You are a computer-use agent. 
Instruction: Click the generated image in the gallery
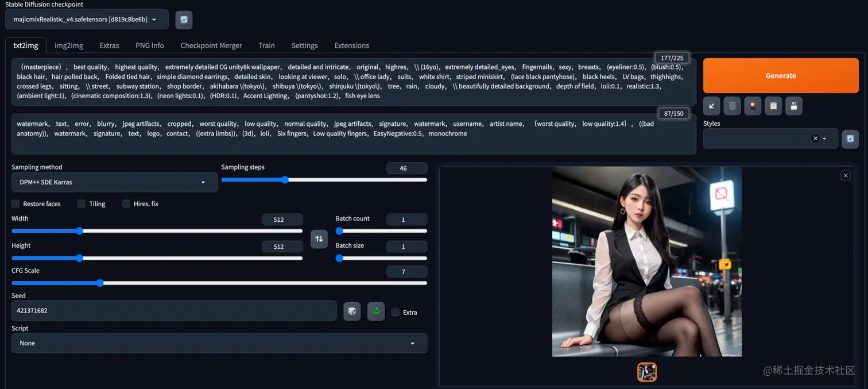(647, 261)
